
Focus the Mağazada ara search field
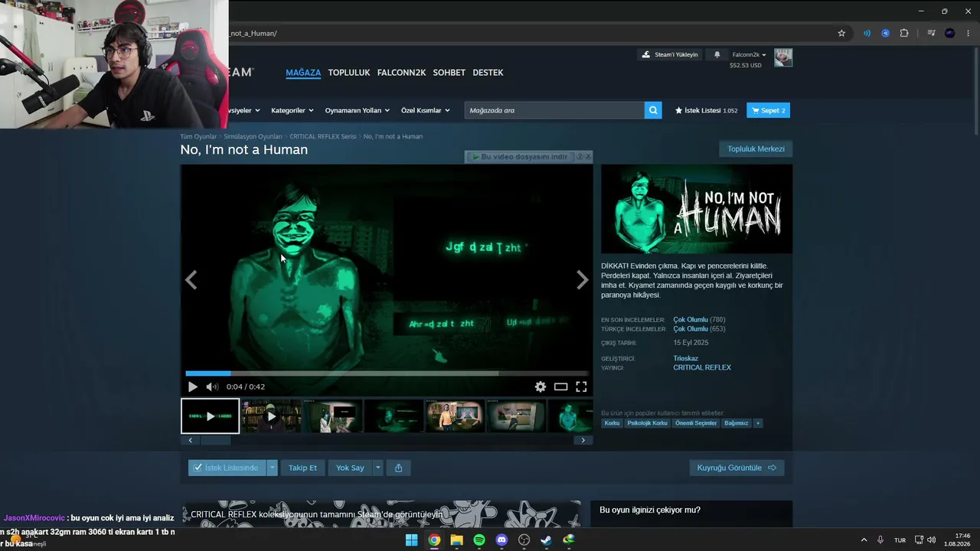coord(554,110)
